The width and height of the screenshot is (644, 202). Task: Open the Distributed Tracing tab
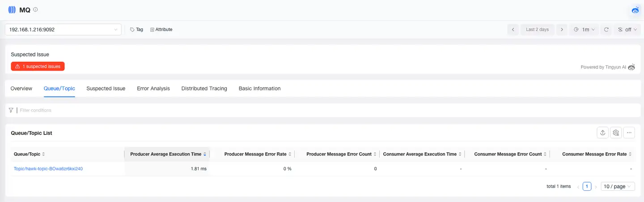point(204,89)
